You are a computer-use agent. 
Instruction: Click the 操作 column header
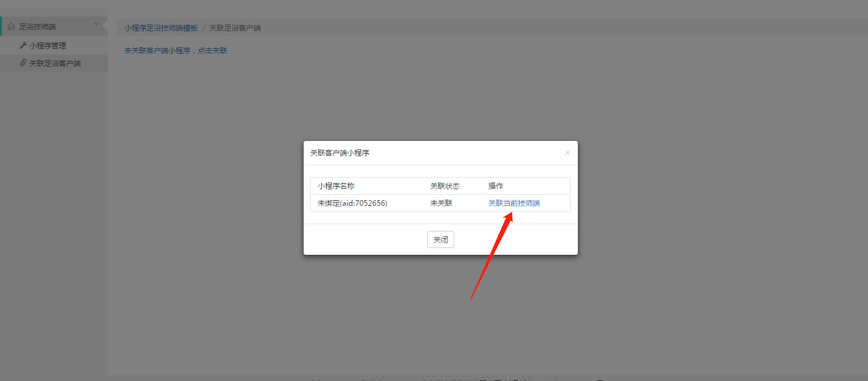click(x=496, y=186)
